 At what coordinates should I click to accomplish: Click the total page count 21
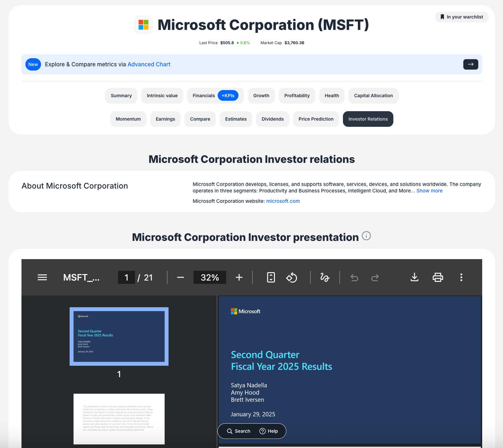148,277
